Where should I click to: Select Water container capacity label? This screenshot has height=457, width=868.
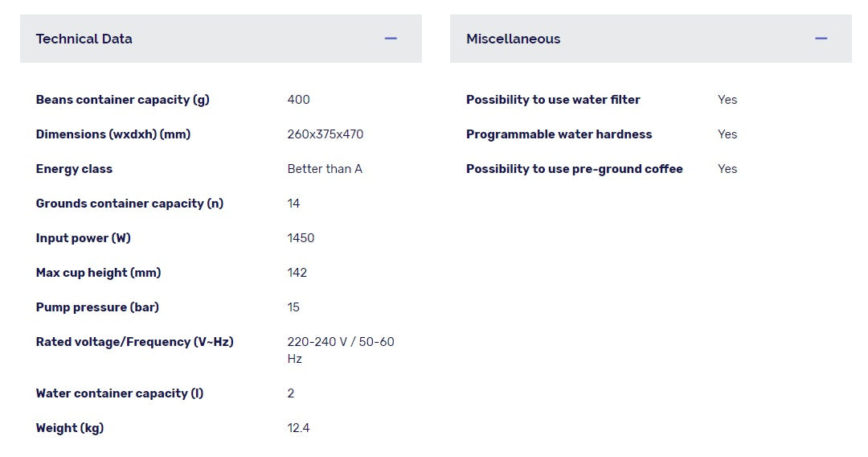point(120,393)
